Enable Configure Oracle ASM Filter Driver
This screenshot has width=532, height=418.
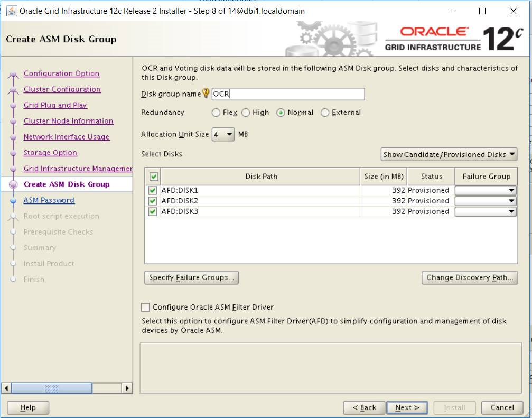(145, 307)
